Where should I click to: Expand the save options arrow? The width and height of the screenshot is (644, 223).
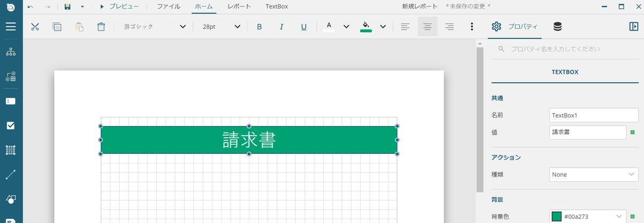(82, 6)
